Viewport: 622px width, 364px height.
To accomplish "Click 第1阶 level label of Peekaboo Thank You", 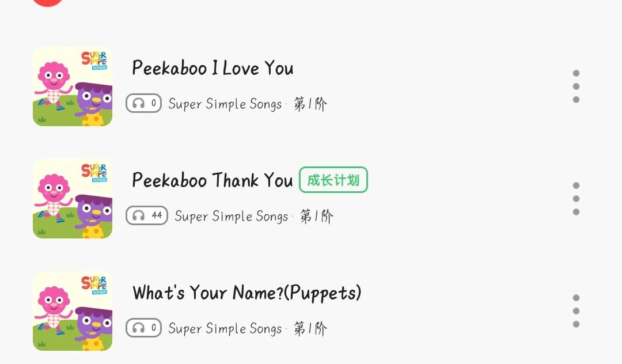I will pyautogui.click(x=317, y=217).
